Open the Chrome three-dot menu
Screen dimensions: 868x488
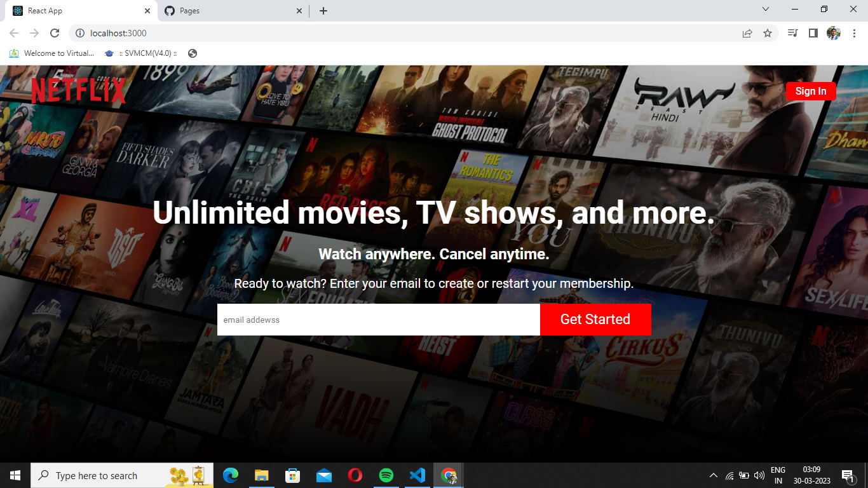click(854, 33)
